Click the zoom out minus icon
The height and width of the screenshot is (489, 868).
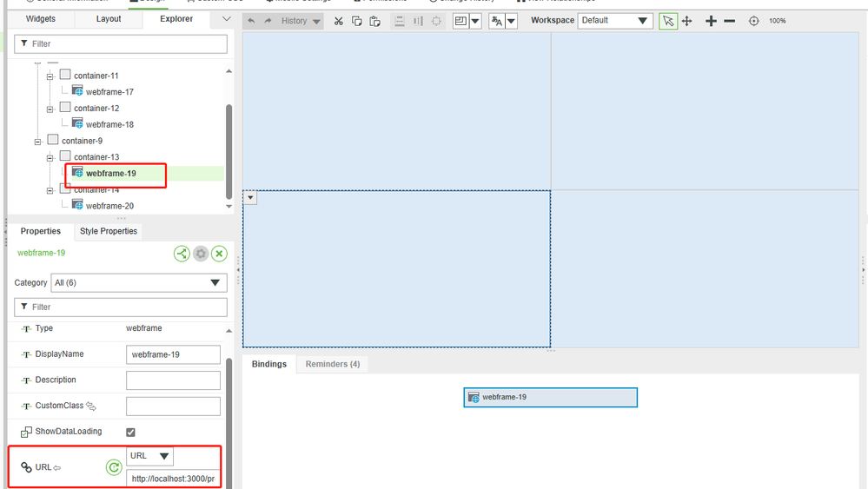pos(730,21)
